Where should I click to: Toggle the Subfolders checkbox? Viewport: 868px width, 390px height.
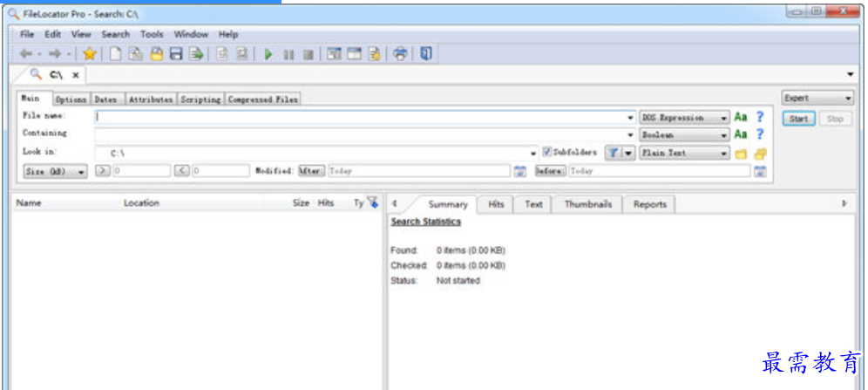(547, 152)
